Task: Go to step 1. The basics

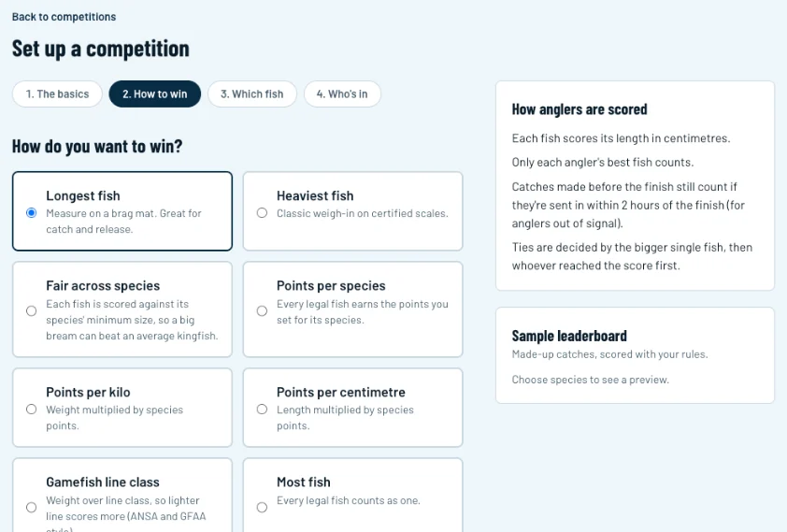Action: 57,93
